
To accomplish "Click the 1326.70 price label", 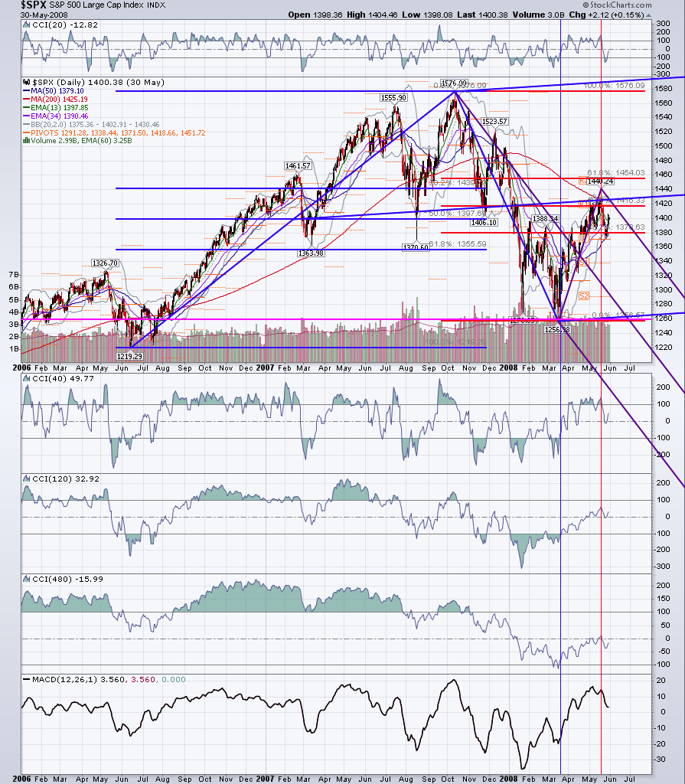I will [105, 263].
